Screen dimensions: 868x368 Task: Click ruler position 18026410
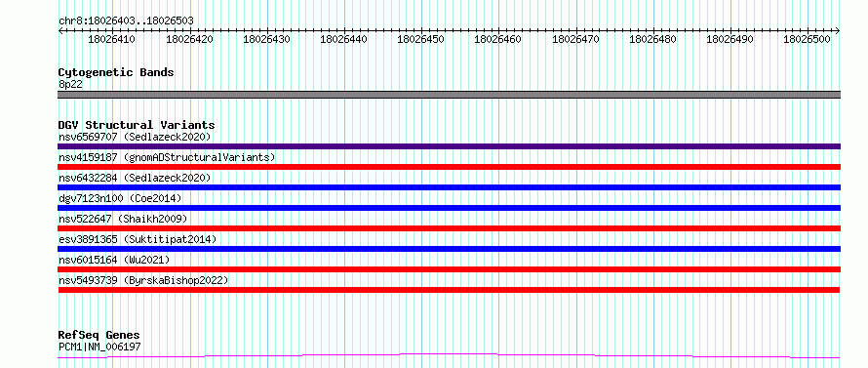point(111,39)
